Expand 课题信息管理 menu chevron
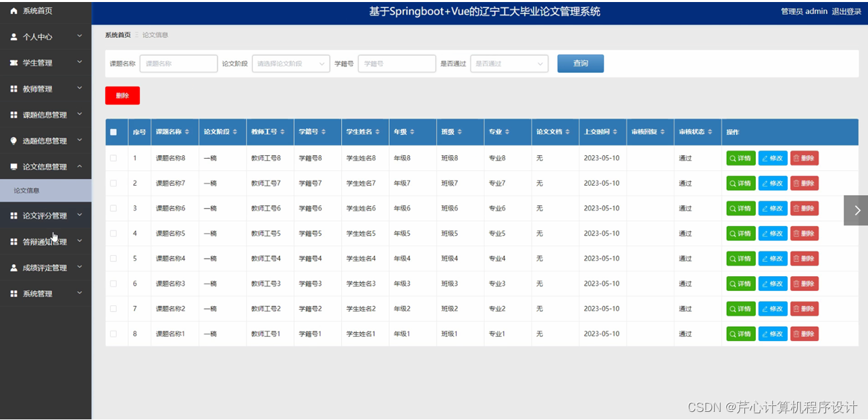This screenshot has width=868, height=420. [x=80, y=114]
